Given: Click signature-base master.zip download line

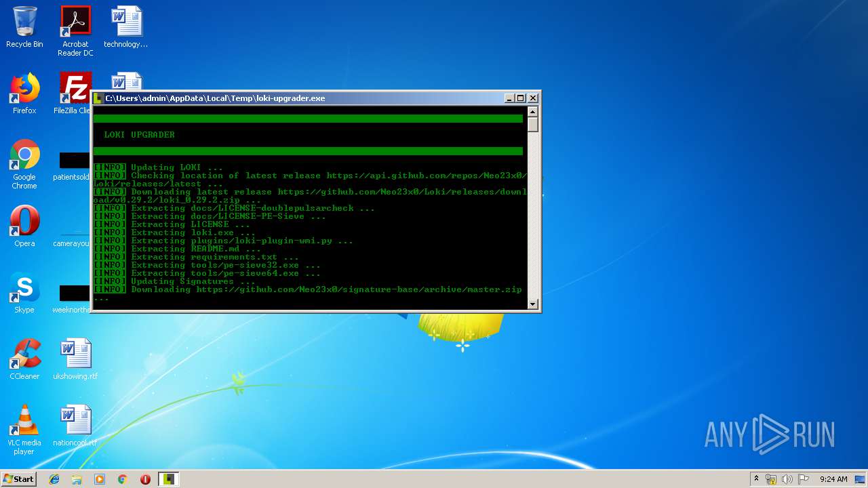Looking at the screenshot, I should click(x=308, y=293).
